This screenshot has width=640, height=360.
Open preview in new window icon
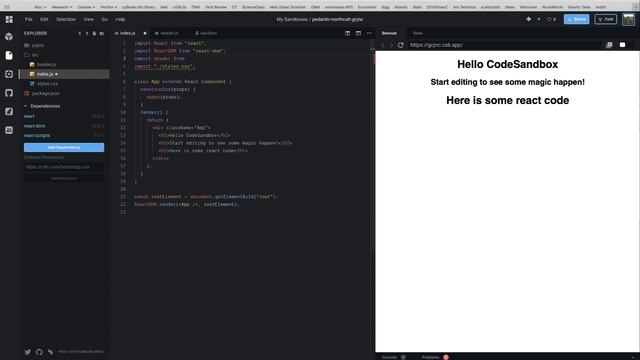click(x=609, y=45)
